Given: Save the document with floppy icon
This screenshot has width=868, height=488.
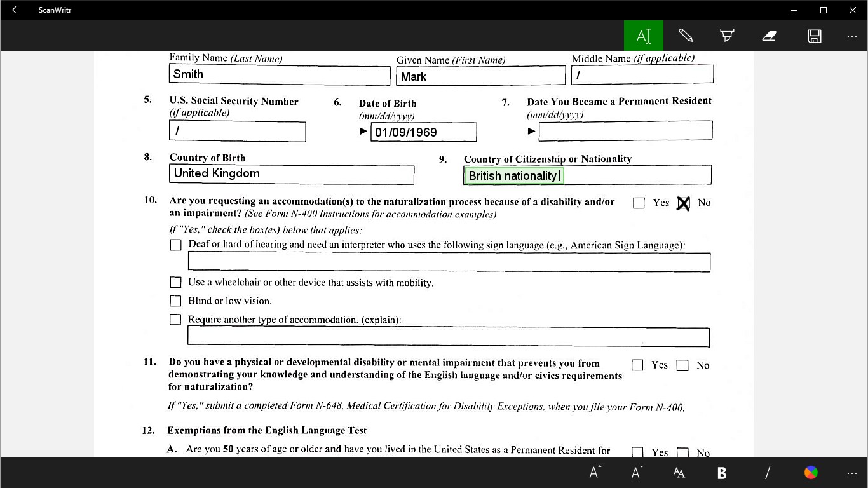Looking at the screenshot, I should (815, 36).
